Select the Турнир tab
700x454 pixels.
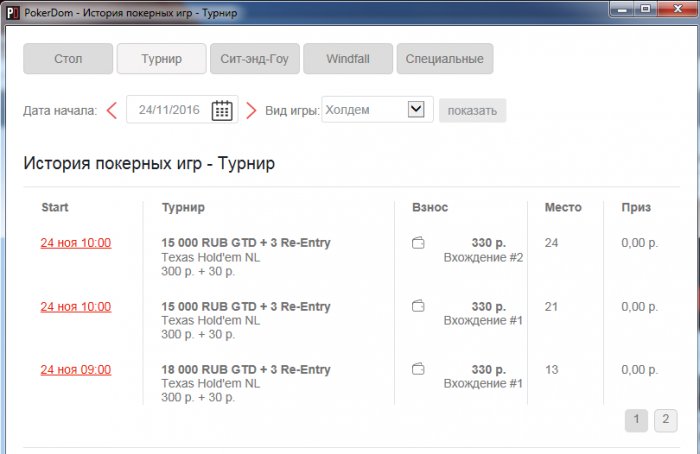pyautogui.click(x=162, y=58)
